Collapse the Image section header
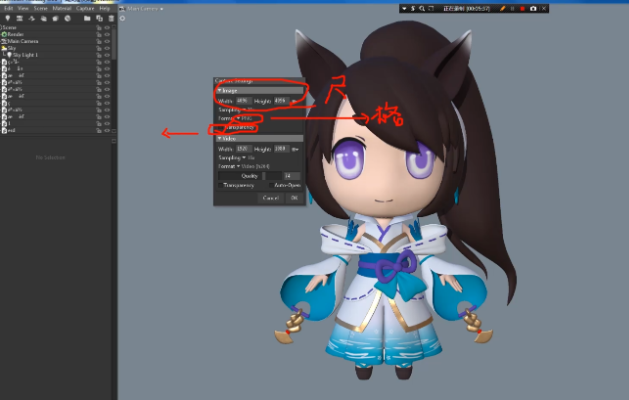629x400 pixels. 260,91
